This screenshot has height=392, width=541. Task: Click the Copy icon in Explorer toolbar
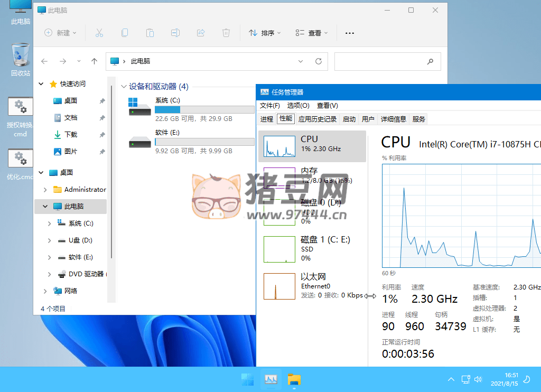125,33
